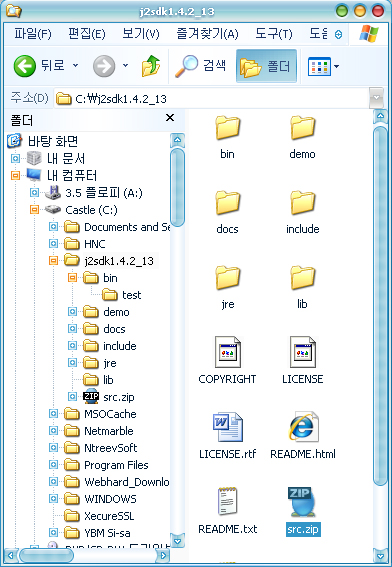392x567 pixels.
Task: Click the My Computer icon in tree
Action: tap(34, 175)
